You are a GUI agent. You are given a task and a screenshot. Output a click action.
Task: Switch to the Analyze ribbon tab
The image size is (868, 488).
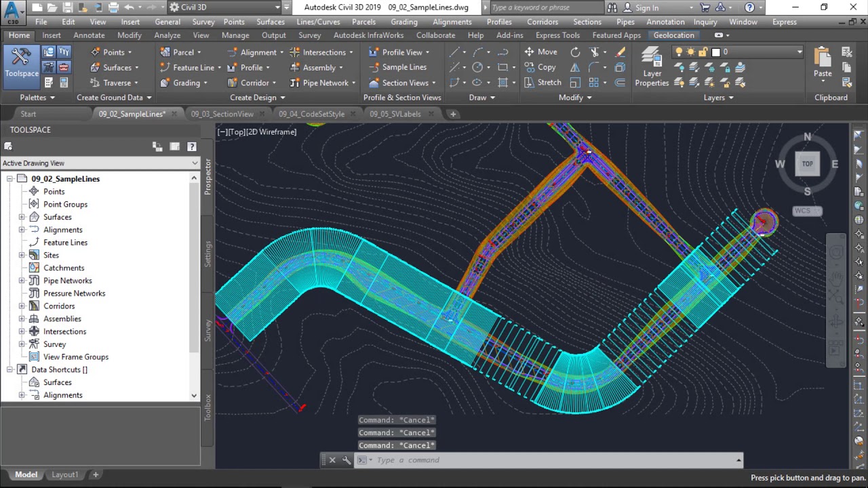point(167,35)
